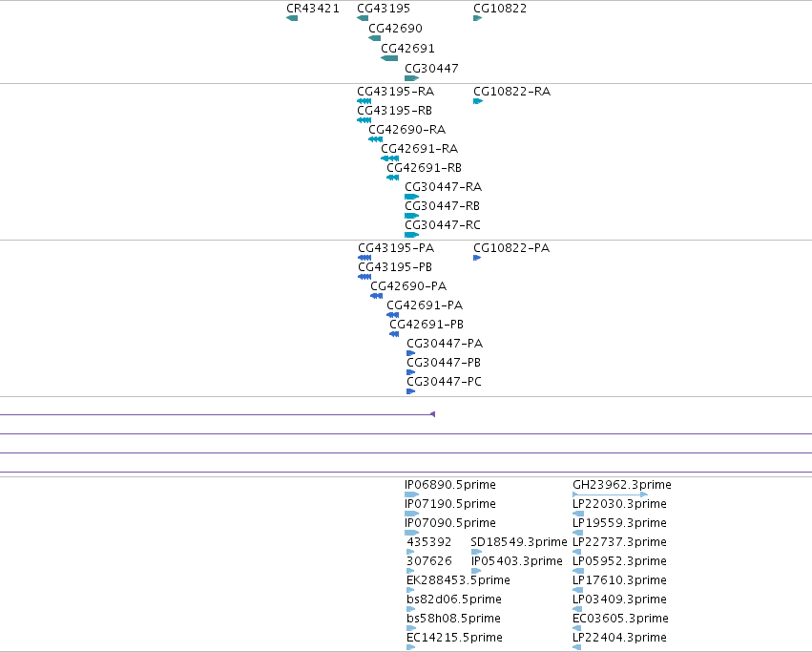The width and height of the screenshot is (812, 652).
Task: Select the LP05952.3prime EST label
Action: click(619, 561)
